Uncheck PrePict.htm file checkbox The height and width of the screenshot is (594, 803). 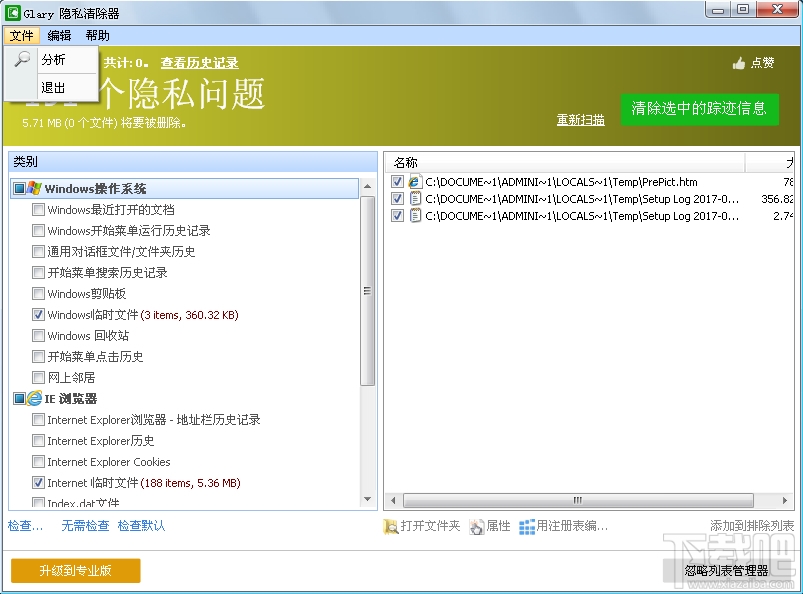pos(397,181)
